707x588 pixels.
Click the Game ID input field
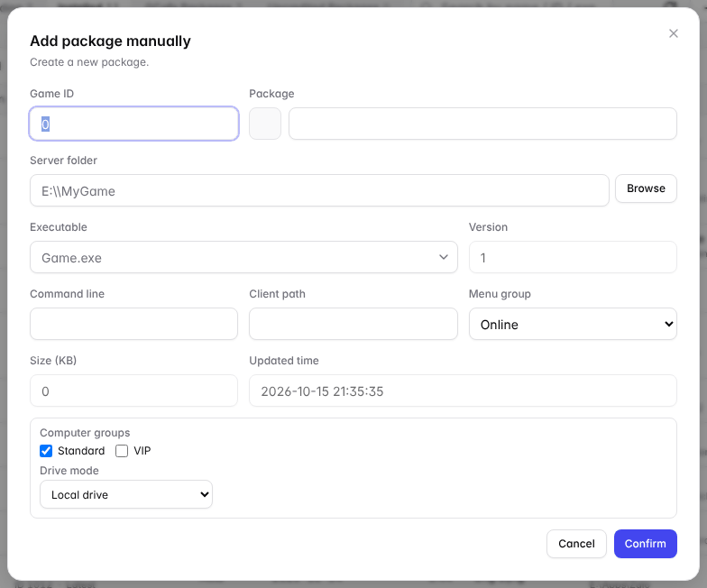(133, 124)
